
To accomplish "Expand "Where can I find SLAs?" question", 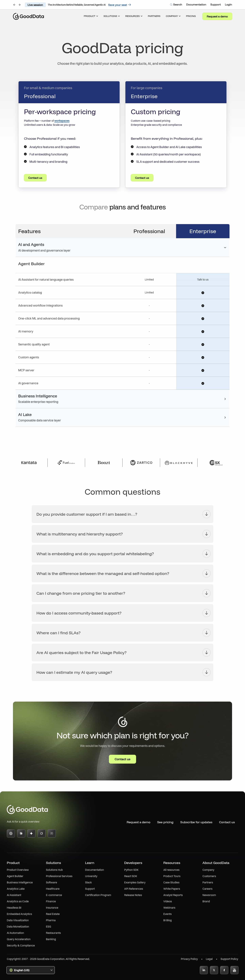I will click(206, 633).
